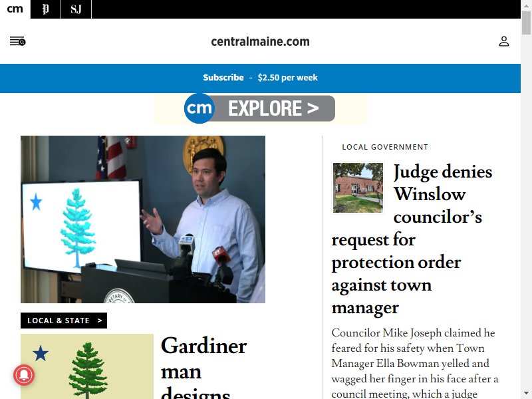This screenshot has width=532, height=399.
Task: Open the press conference flag photo
Action: pyautogui.click(x=143, y=219)
